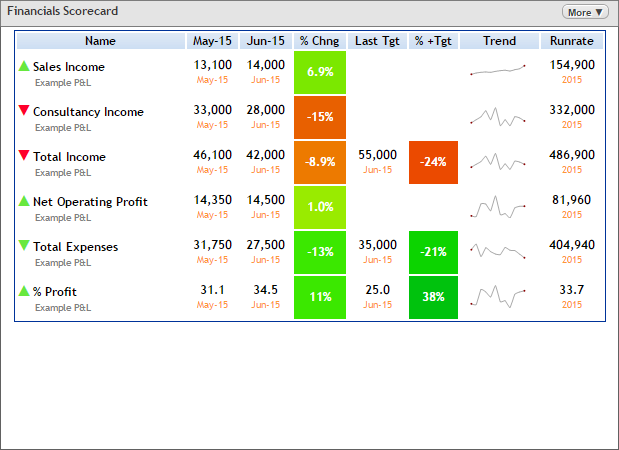This screenshot has width=619, height=450.
Task: Click the red down arrow beside Consultancy Income
Action: (24, 110)
